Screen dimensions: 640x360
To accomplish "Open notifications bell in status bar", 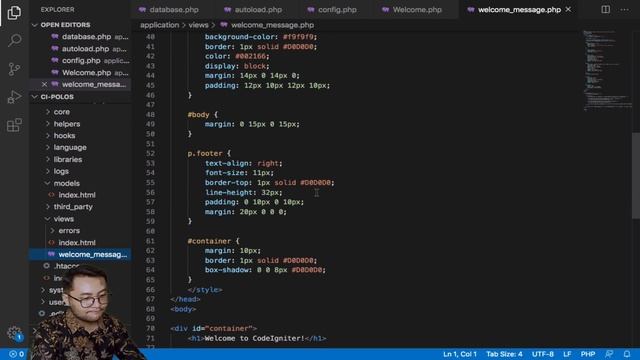I will [627, 354].
